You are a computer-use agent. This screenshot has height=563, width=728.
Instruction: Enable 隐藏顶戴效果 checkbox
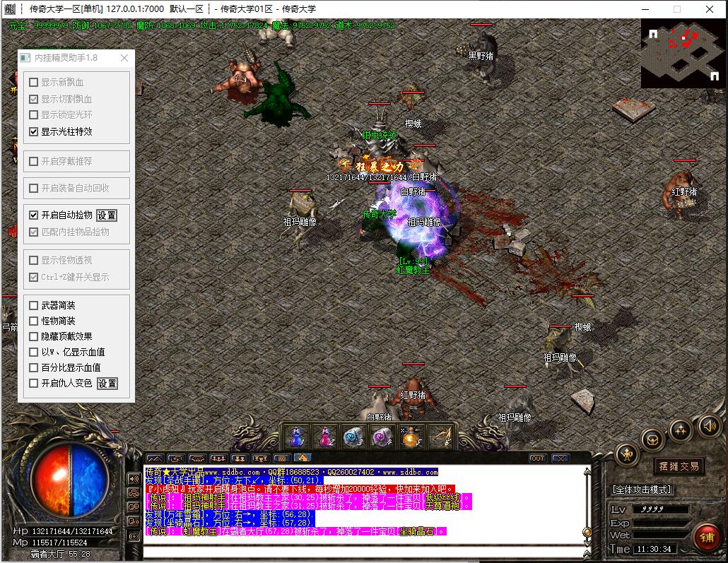pyautogui.click(x=33, y=336)
